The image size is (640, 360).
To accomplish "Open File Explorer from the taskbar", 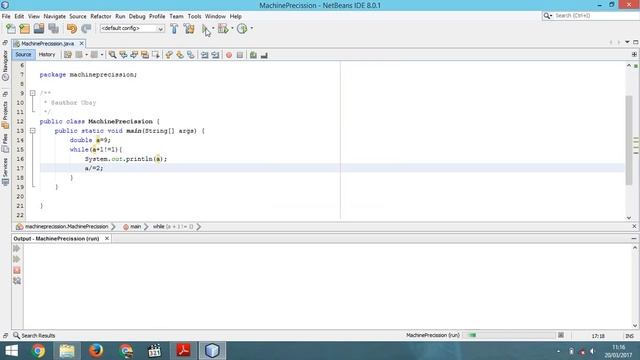I will click(x=67, y=351).
